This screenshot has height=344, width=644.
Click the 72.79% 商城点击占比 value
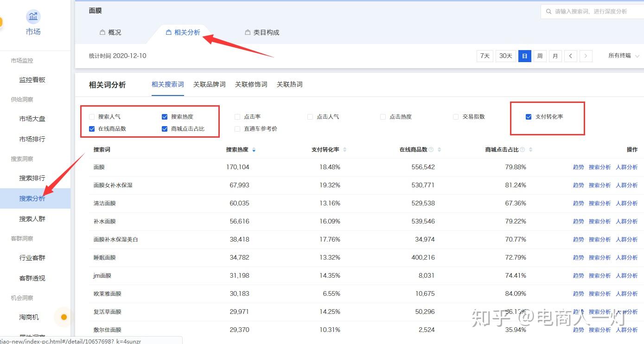[x=516, y=257]
